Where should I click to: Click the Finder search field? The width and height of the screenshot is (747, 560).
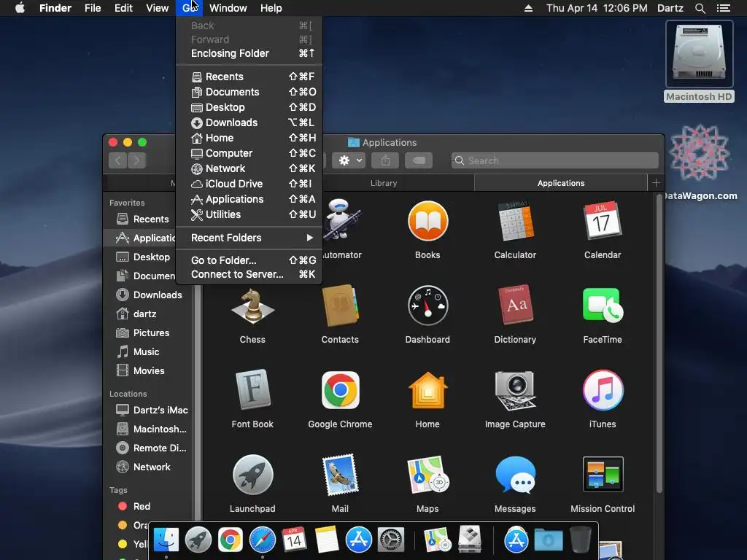(555, 160)
